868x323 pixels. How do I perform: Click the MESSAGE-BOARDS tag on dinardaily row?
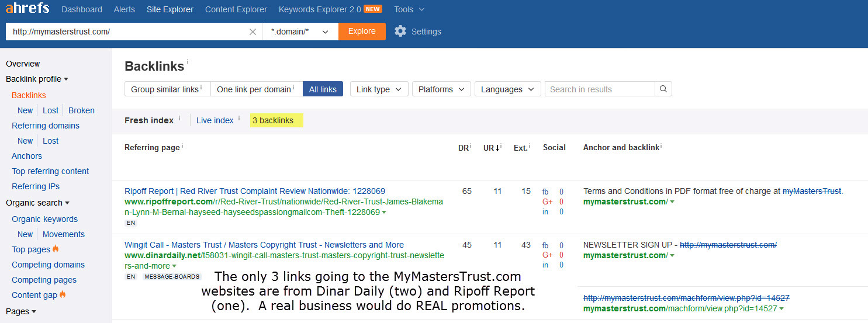click(x=172, y=277)
